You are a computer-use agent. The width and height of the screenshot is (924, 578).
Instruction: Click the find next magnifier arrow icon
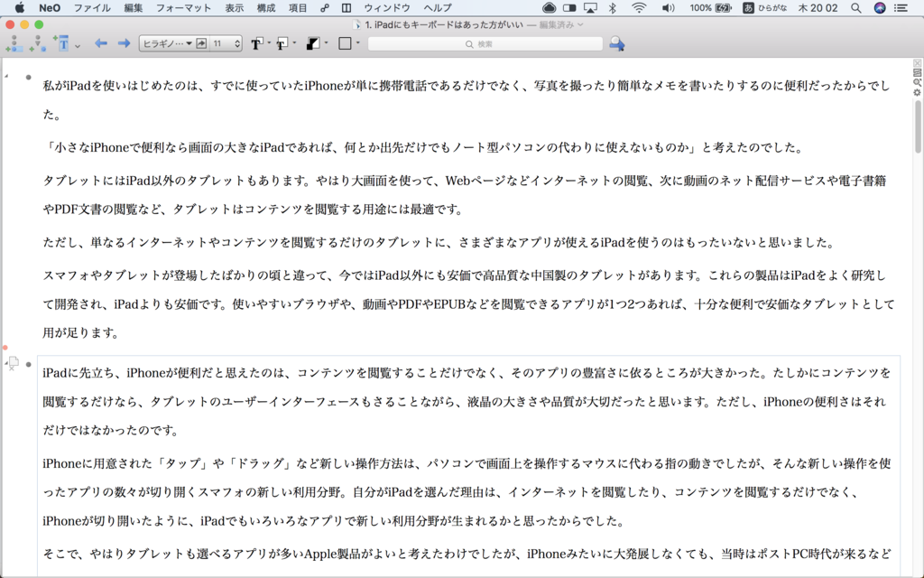pyautogui.click(x=616, y=43)
